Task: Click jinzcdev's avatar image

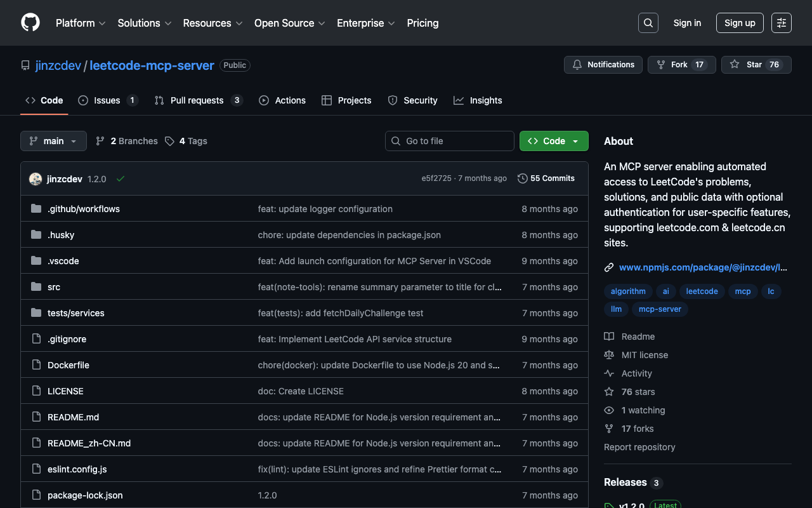Action: pyautogui.click(x=36, y=179)
